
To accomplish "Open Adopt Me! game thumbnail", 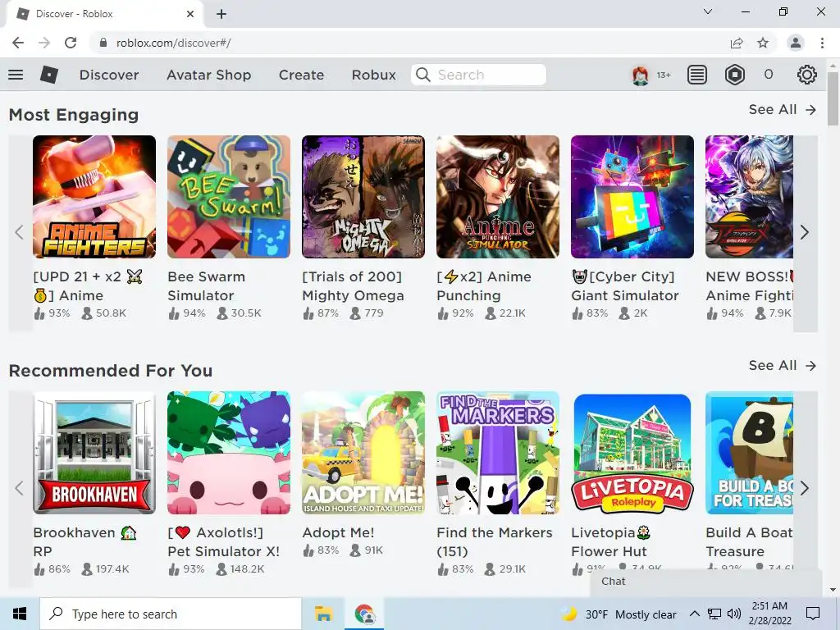I will 363,453.
